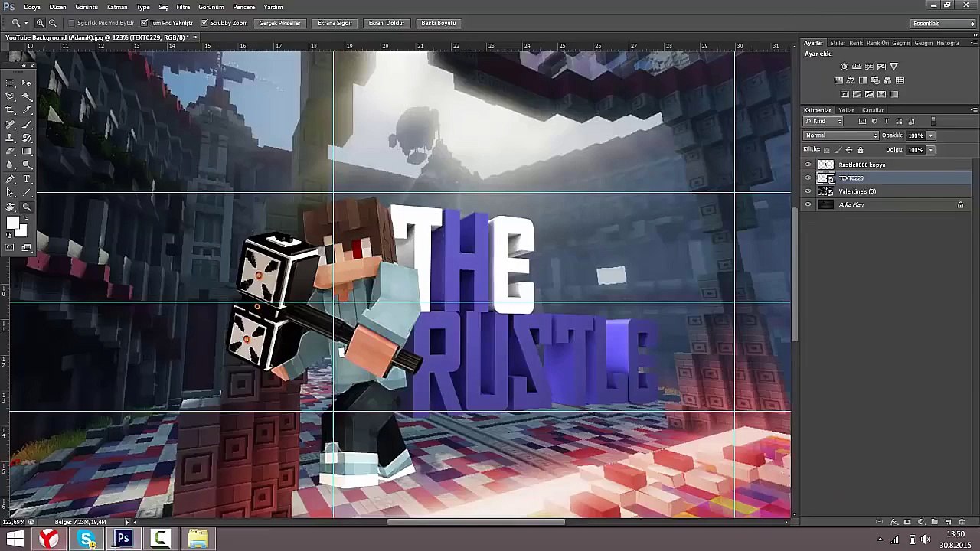Click Zoom Out magnifier in options bar
980x551 pixels.
coord(52,23)
